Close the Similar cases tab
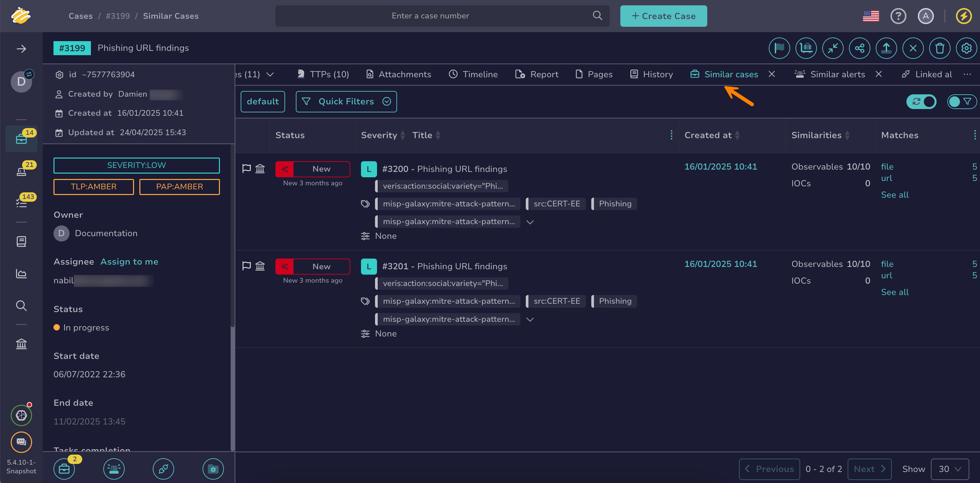This screenshot has width=980, height=483. pos(771,74)
